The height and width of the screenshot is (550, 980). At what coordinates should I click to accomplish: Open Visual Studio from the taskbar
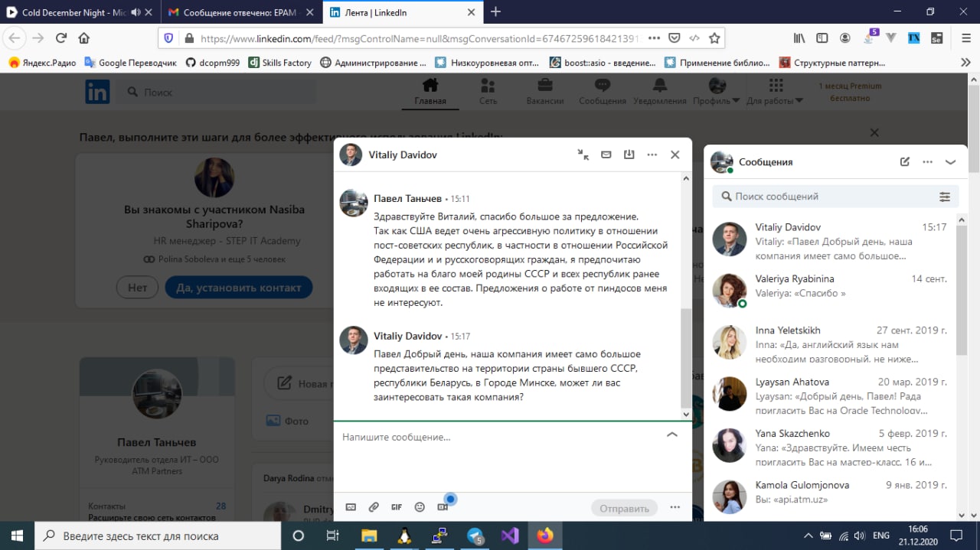(510, 535)
